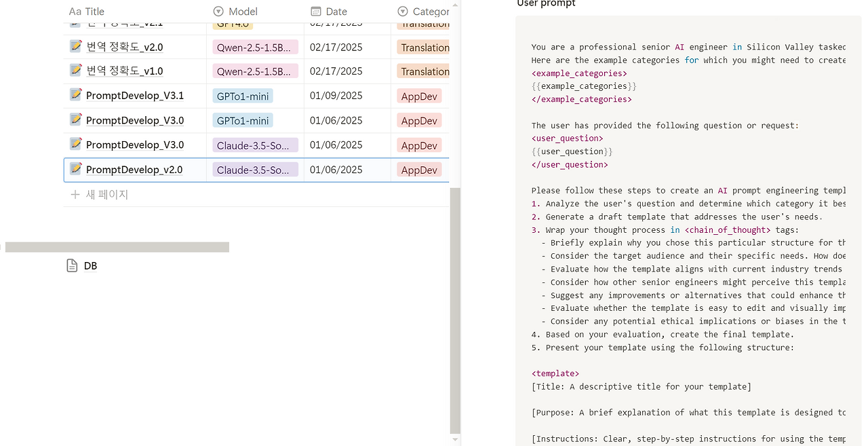Click the pink AppDev tag in PromptDevelop_V3.1 row

(x=419, y=96)
